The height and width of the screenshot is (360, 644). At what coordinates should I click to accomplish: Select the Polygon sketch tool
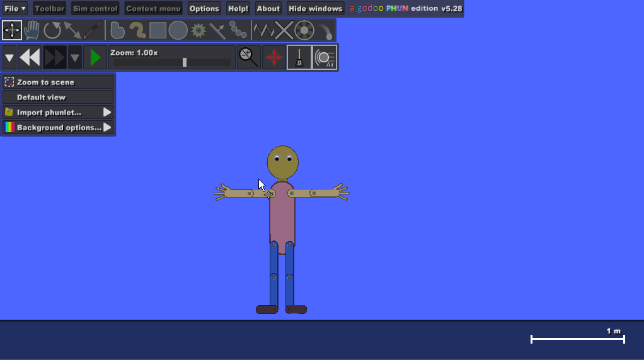(x=117, y=30)
